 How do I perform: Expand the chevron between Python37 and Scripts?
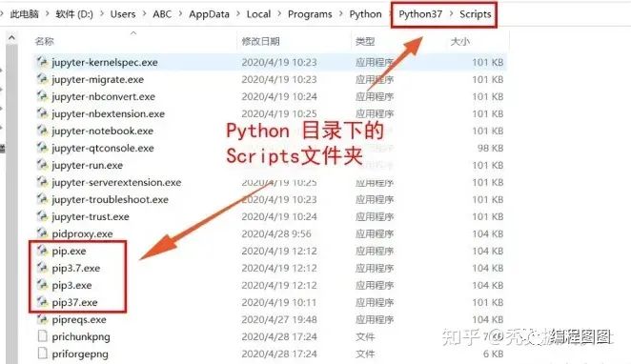pos(451,14)
